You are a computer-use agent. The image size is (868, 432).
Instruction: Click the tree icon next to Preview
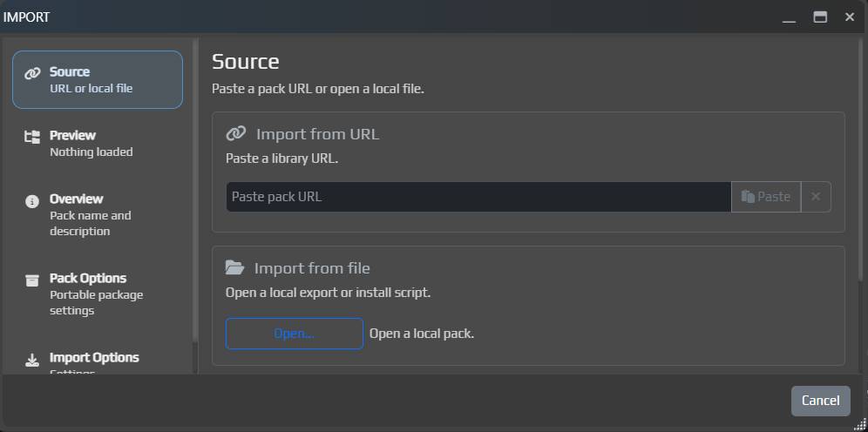pyautogui.click(x=32, y=137)
